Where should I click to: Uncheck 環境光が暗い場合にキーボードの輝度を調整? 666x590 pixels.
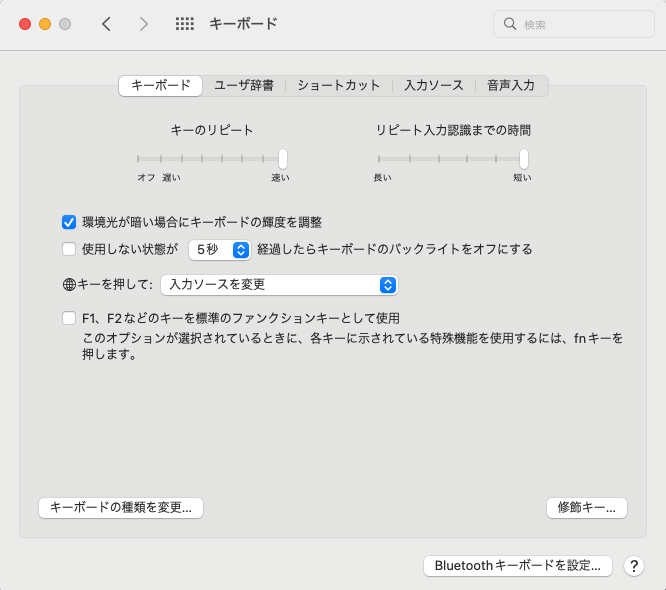(69, 222)
